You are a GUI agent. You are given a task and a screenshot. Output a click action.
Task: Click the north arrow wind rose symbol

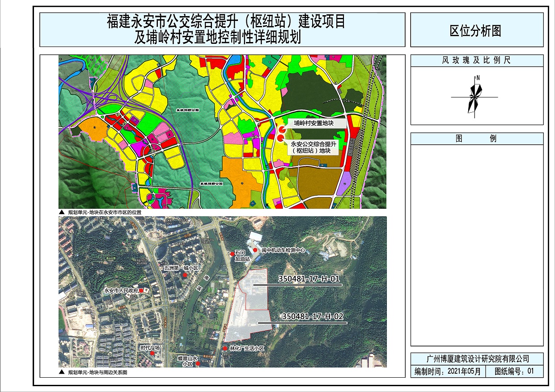(475, 96)
